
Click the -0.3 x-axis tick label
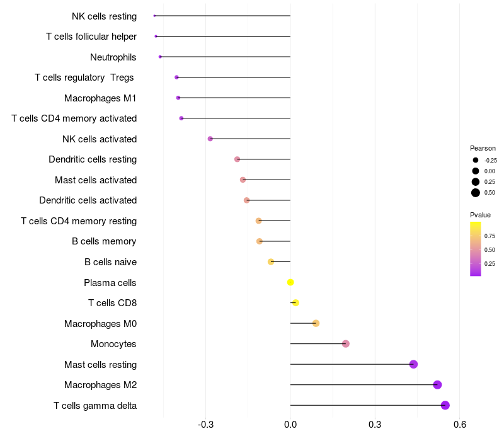[206, 425]
